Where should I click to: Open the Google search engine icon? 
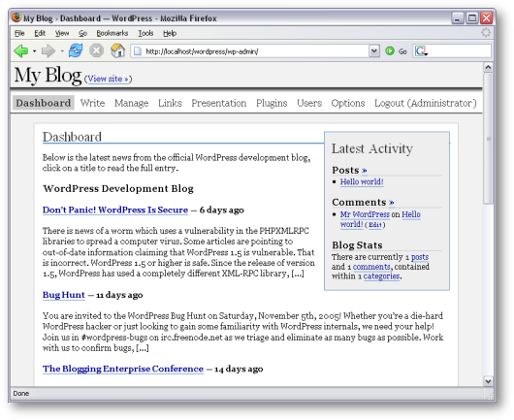tap(421, 51)
